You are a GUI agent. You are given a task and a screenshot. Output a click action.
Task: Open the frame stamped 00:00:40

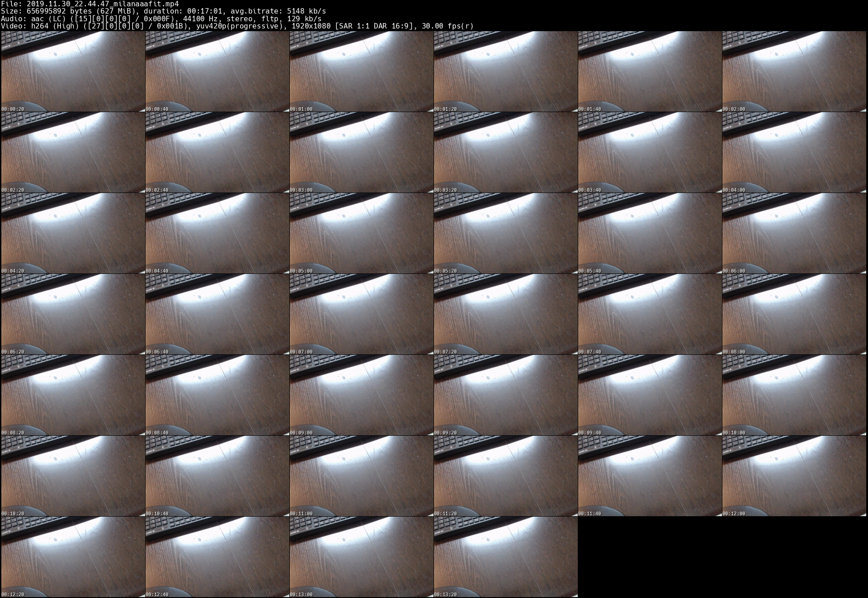pos(217,71)
